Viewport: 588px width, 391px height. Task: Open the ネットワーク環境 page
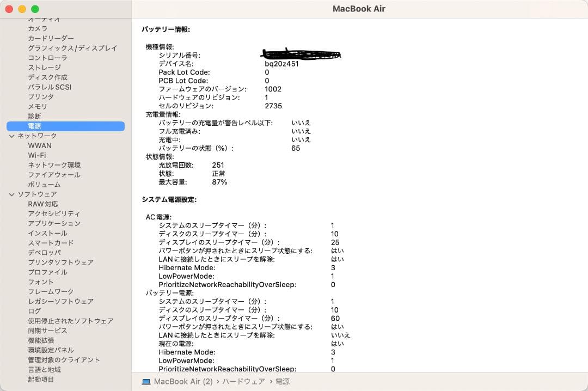click(x=54, y=164)
